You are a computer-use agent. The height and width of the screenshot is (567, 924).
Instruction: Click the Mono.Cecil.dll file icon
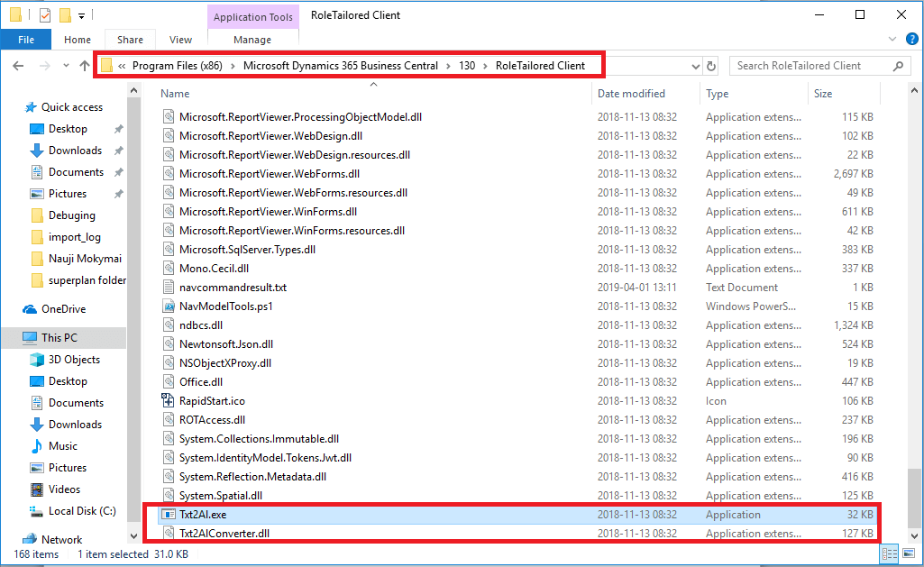pyautogui.click(x=169, y=269)
